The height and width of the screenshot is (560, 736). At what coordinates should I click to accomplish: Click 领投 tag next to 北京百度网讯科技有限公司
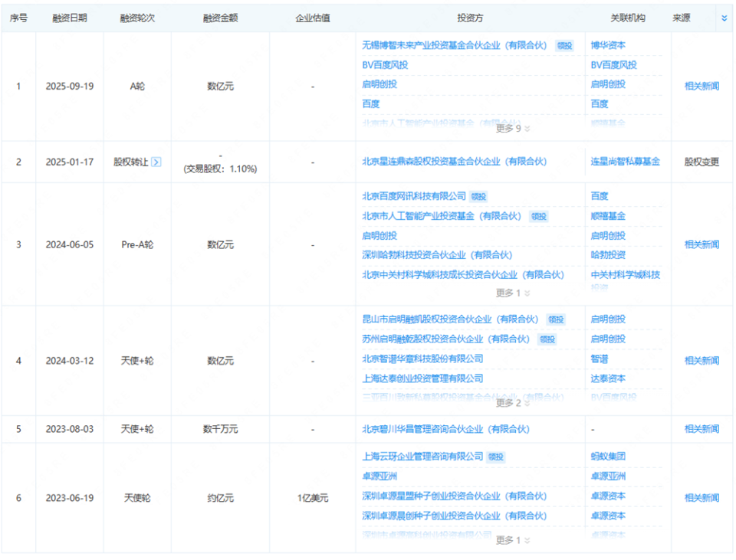pos(480,197)
